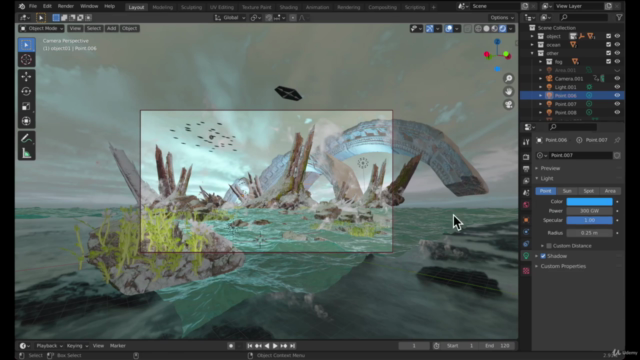This screenshot has width=640, height=360.
Task: Open the Keying dropdown
Action: [x=77, y=346]
